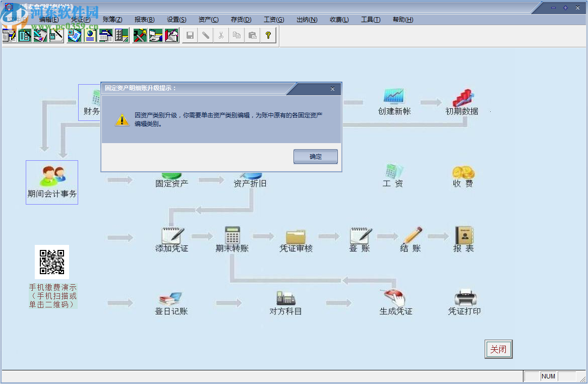This screenshot has width=588, height=384.
Task: Close the 固定资产明细账升级提示 dialog
Action: (332, 89)
